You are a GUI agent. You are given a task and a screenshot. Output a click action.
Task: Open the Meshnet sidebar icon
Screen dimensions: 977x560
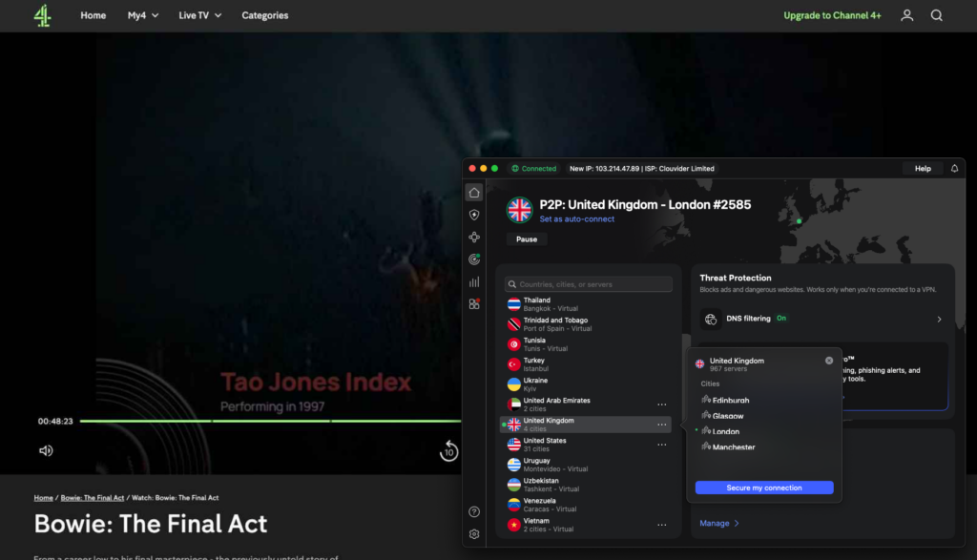474,238
